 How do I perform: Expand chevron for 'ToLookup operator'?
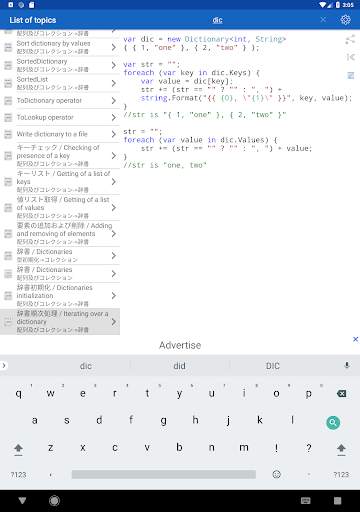coord(114,117)
